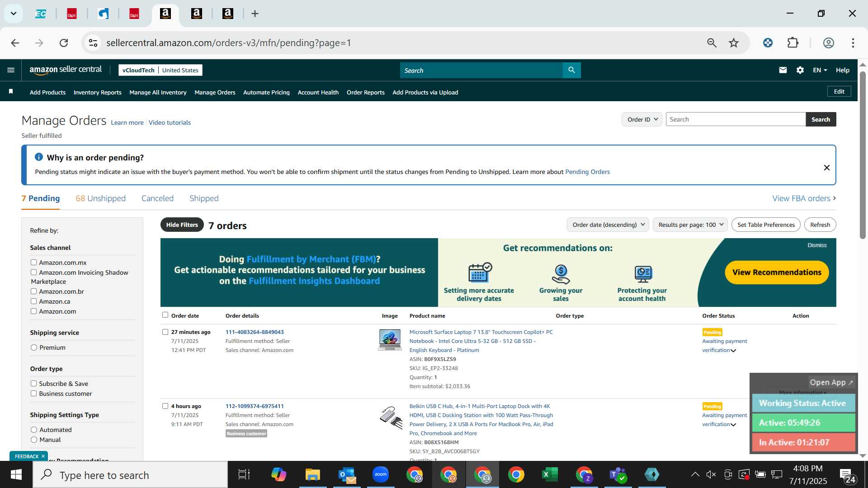Click the Amazon Seller Central logo
The height and width of the screenshot is (488, 868).
pyautogui.click(x=66, y=70)
